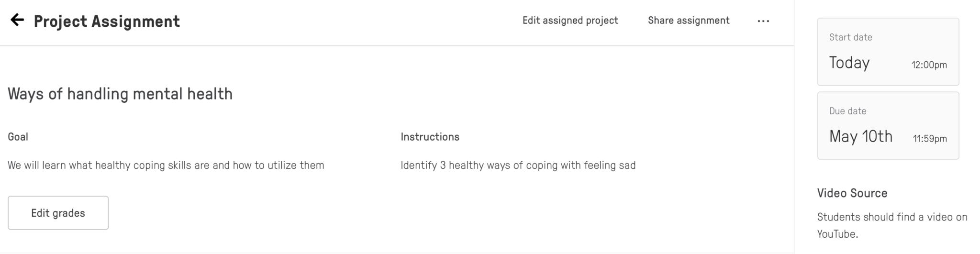Click the header divider line below the title

click(397, 46)
